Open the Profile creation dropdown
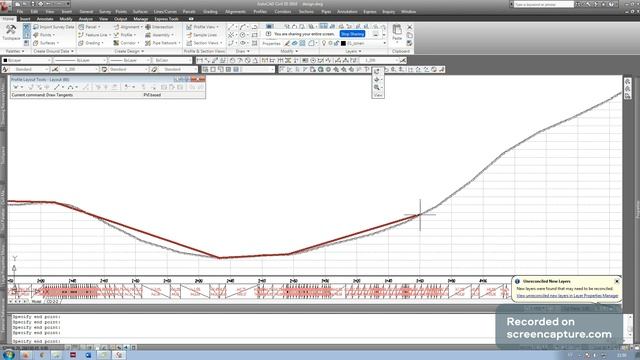 click(x=125, y=35)
